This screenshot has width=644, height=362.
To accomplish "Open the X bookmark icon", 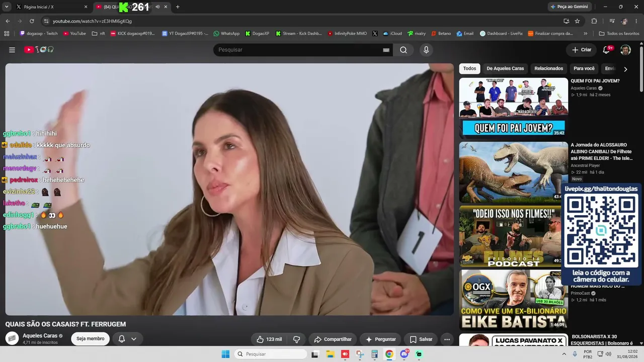I will (375, 34).
